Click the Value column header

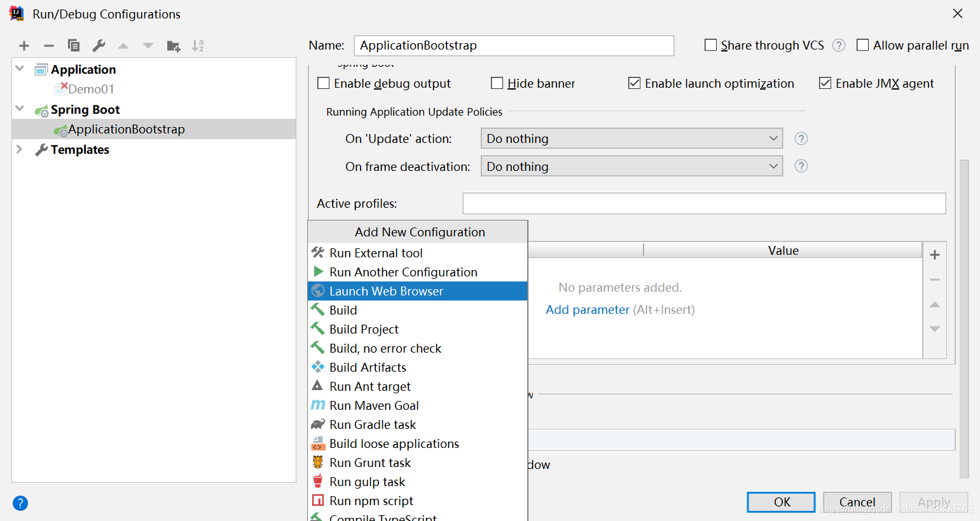pos(783,250)
